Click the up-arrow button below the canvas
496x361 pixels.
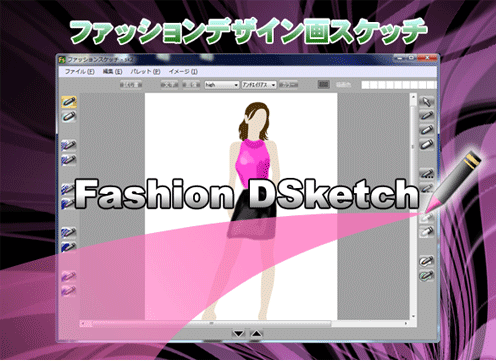(256, 333)
